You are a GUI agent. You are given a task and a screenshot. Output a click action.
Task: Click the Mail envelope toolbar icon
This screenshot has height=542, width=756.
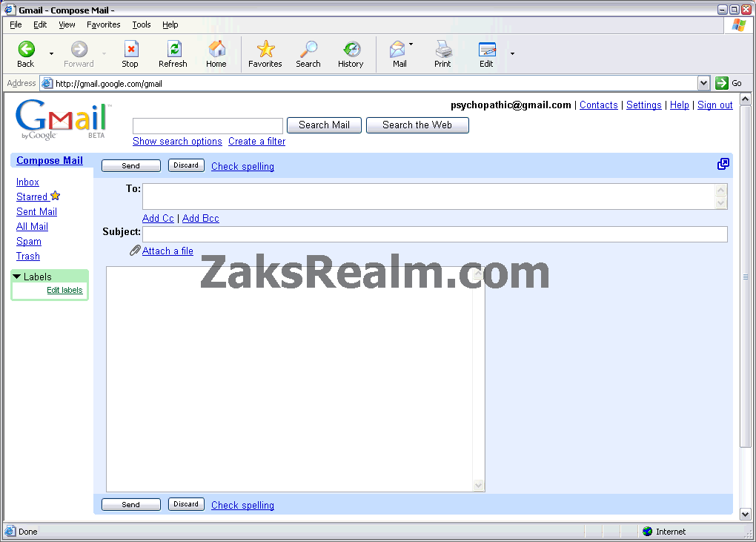pyautogui.click(x=397, y=49)
